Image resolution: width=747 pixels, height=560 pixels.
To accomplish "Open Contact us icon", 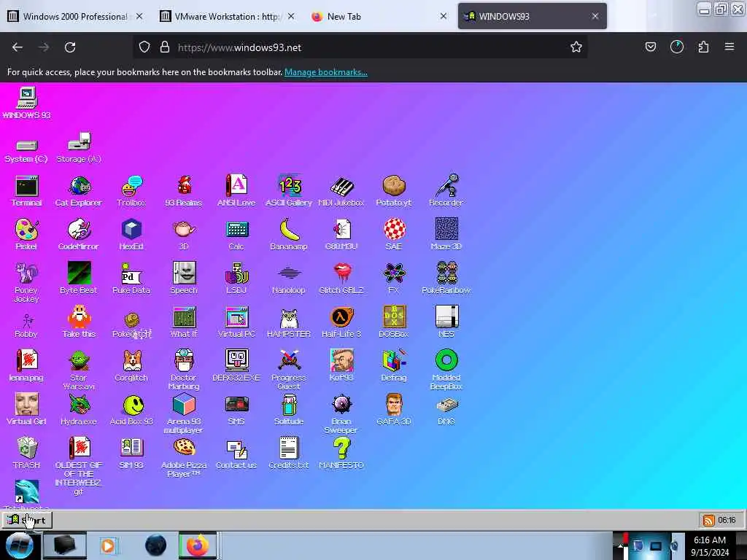I will (x=236, y=454).
